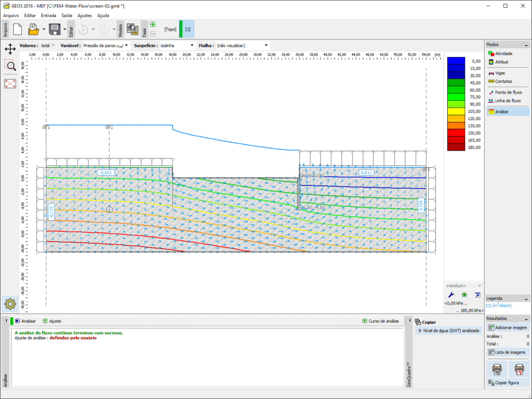
Task: Collapse the Legenda panel
Action: pyautogui.click(x=526, y=299)
